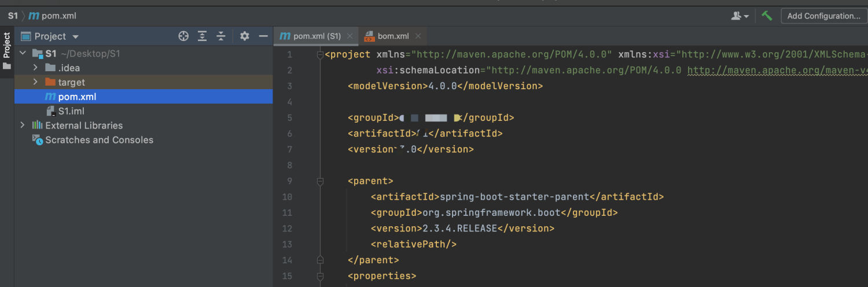The width and height of the screenshot is (868, 287).
Task: Click the locate/select opened file target icon
Action: pyautogui.click(x=183, y=36)
